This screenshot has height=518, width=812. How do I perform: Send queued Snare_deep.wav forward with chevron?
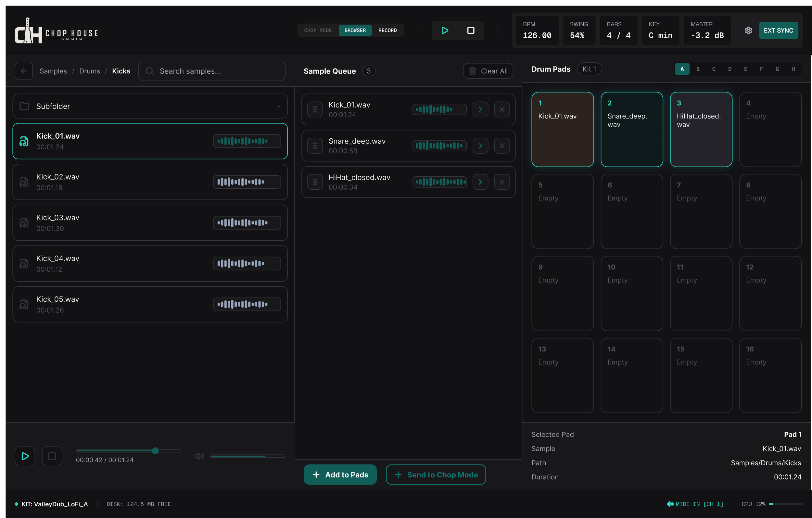(480, 146)
